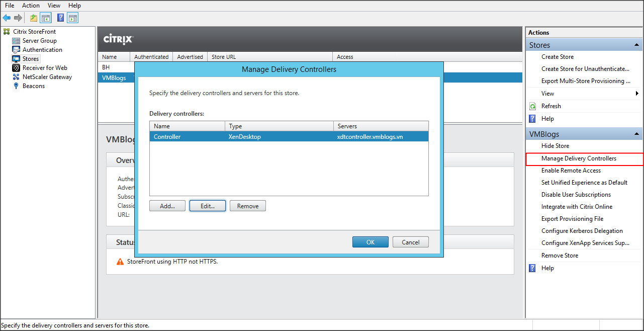Image resolution: width=644 pixels, height=331 pixels.
Task: Collapse the Stores section in Actions pane
Action: tap(637, 45)
